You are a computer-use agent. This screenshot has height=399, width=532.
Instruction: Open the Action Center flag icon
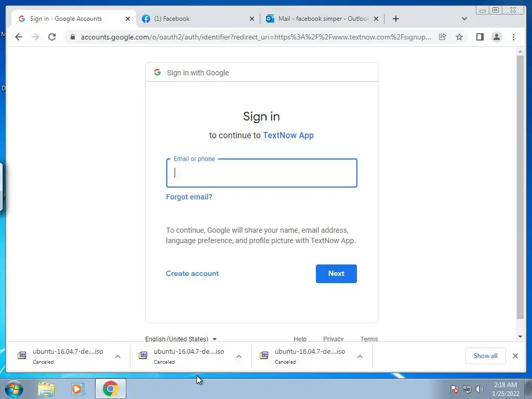[454, 389]
